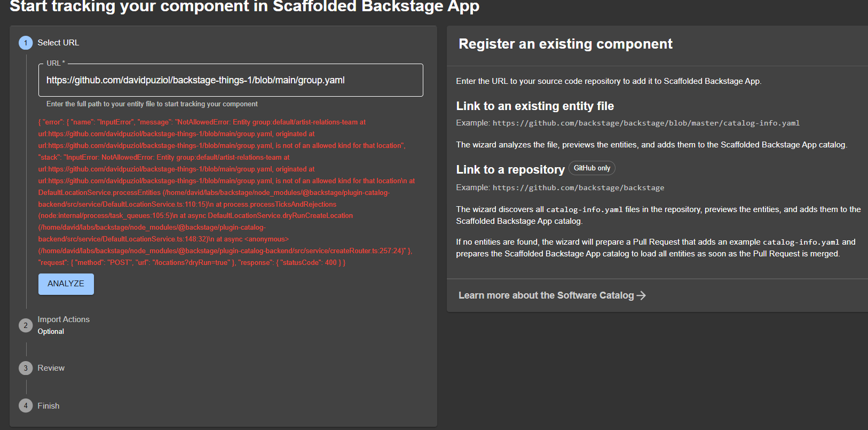Select the step 4 circle icon
Image resolution: width=868 pixels, height=430 pixels.
26,406
